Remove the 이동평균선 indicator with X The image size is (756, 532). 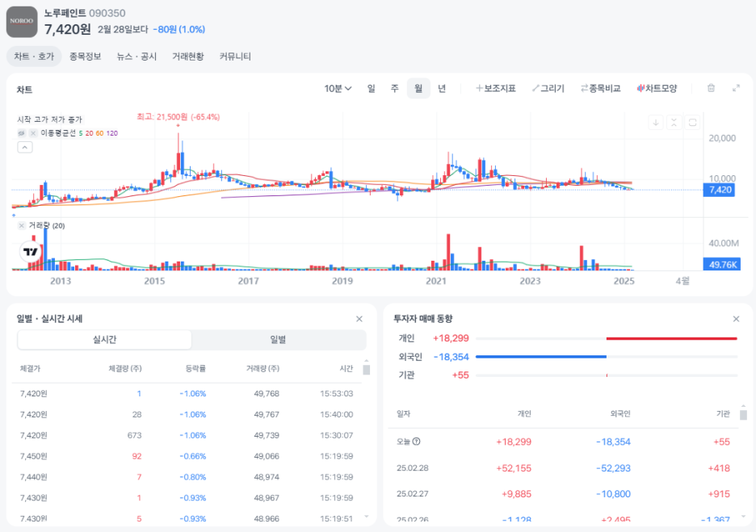[x=33, y=133]
